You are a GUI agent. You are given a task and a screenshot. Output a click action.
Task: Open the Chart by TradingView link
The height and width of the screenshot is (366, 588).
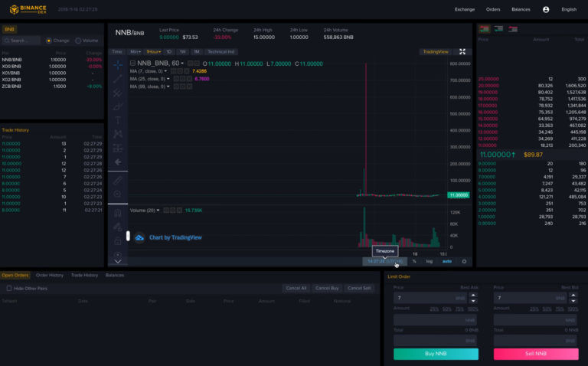[x=175, y=237]
